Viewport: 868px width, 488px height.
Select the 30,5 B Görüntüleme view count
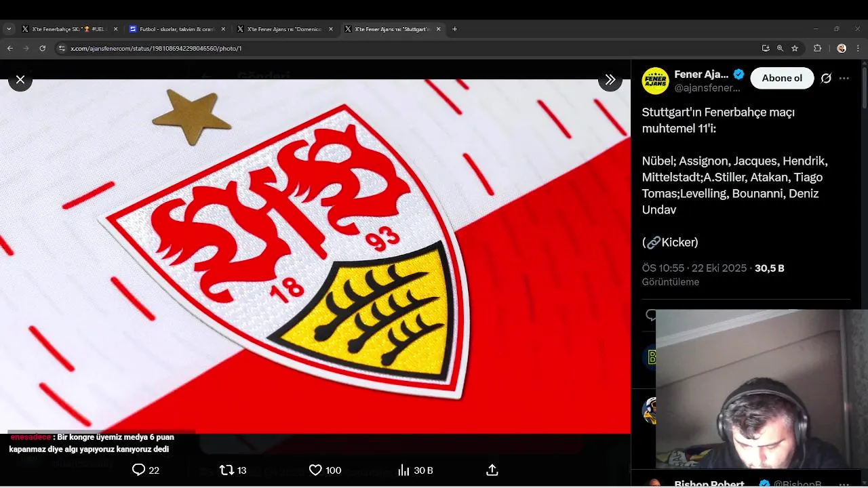pos(713,275)
